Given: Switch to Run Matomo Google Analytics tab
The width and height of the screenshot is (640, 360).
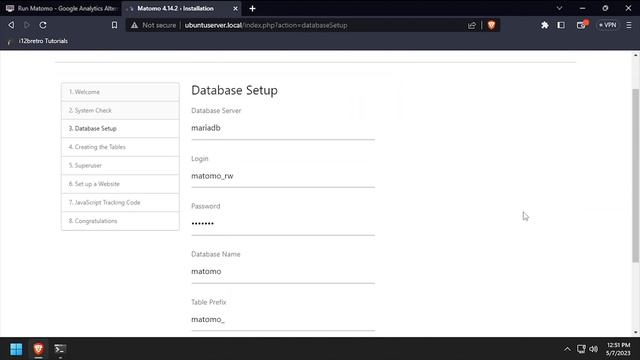Looking at the screenshot, I should [x=61, y=8].
